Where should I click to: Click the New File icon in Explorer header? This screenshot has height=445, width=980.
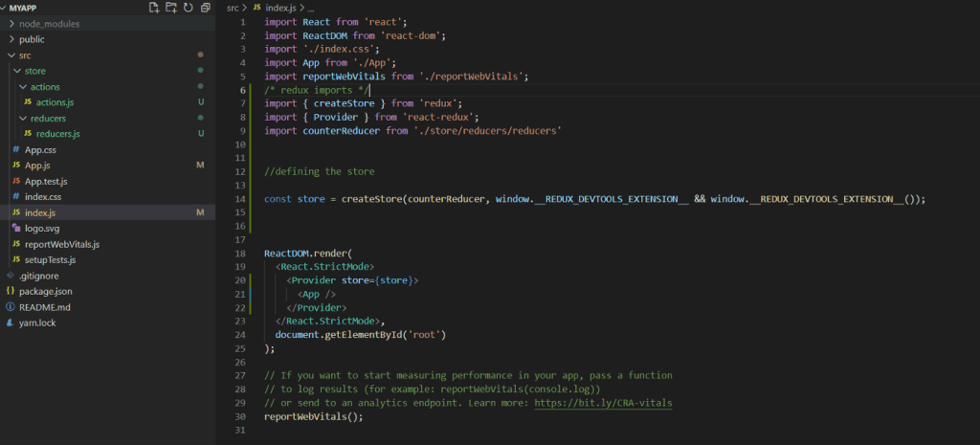tap(155, 8)
